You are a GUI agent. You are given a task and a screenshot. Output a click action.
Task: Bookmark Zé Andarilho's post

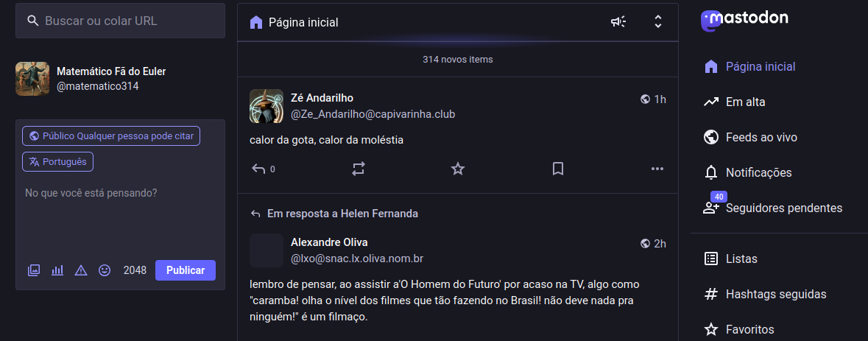[x=558, y=169]
